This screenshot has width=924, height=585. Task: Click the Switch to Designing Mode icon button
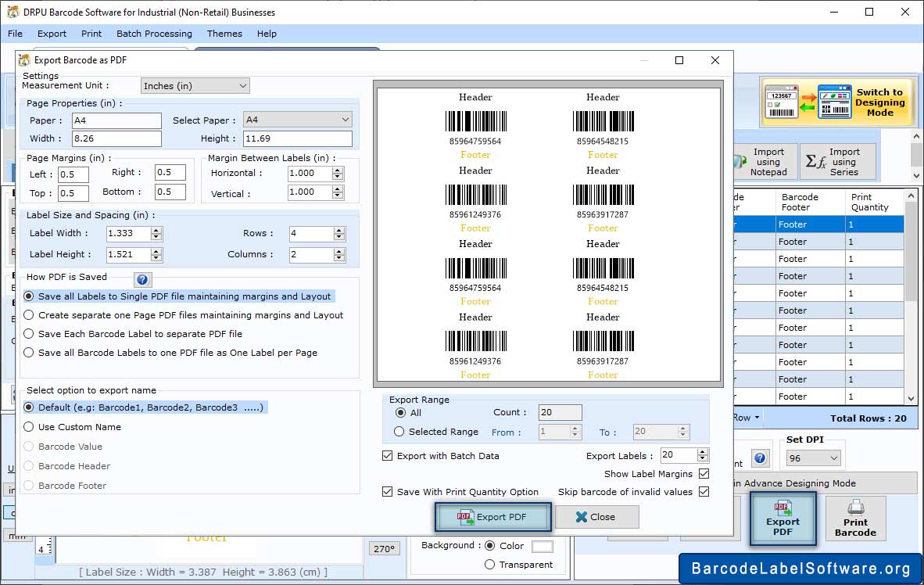(x=836, y=102)
